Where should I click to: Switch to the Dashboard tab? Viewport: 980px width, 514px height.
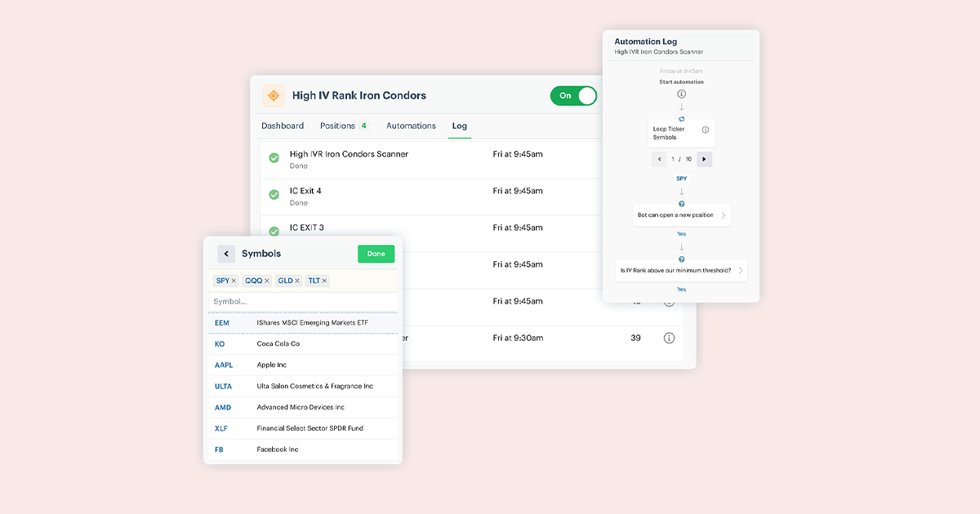[283, 126]
